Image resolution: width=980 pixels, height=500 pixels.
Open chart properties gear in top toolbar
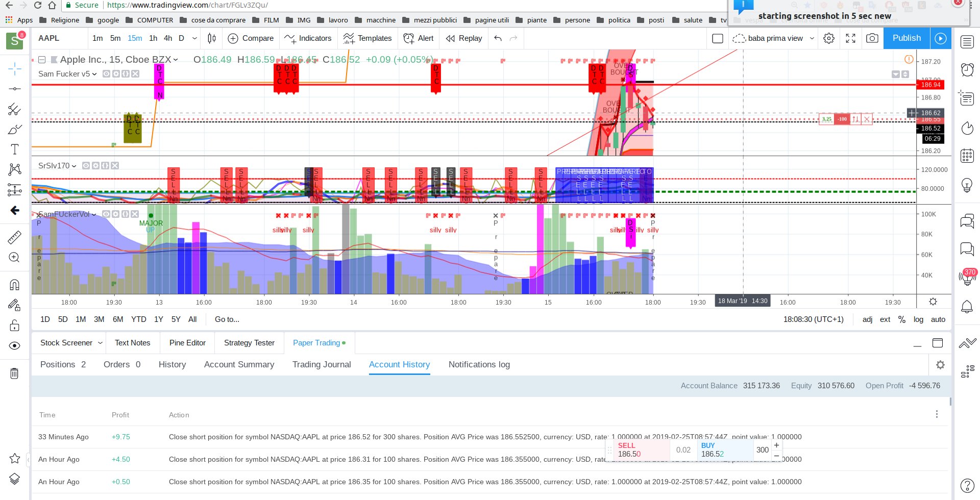(x=829, y=38)
